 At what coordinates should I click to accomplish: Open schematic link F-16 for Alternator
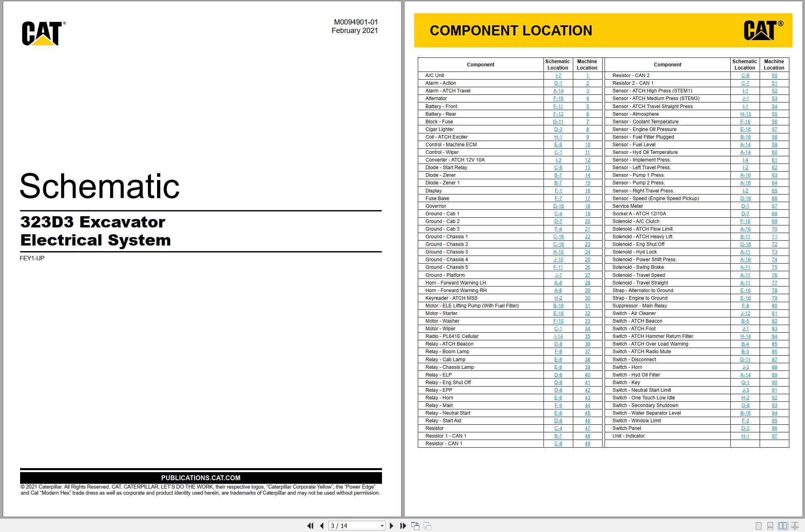pos(558,98)
